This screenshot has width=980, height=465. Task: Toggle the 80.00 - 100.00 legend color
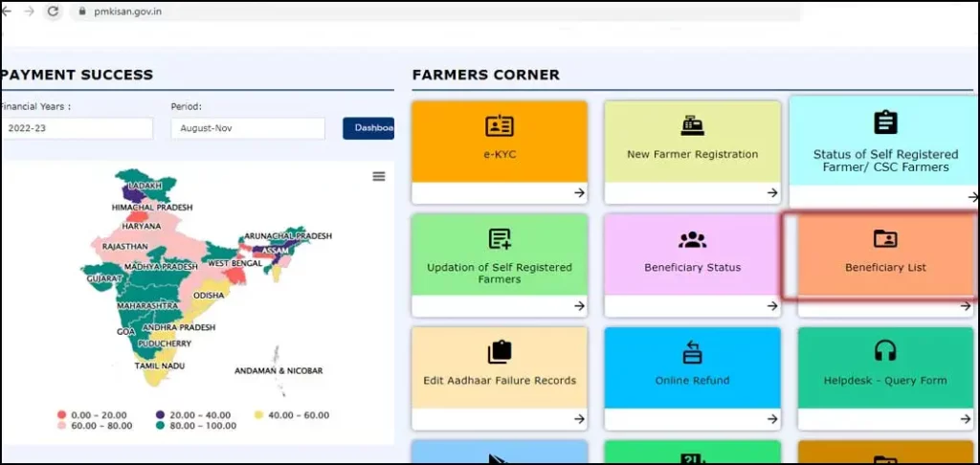tap(160, 426)
